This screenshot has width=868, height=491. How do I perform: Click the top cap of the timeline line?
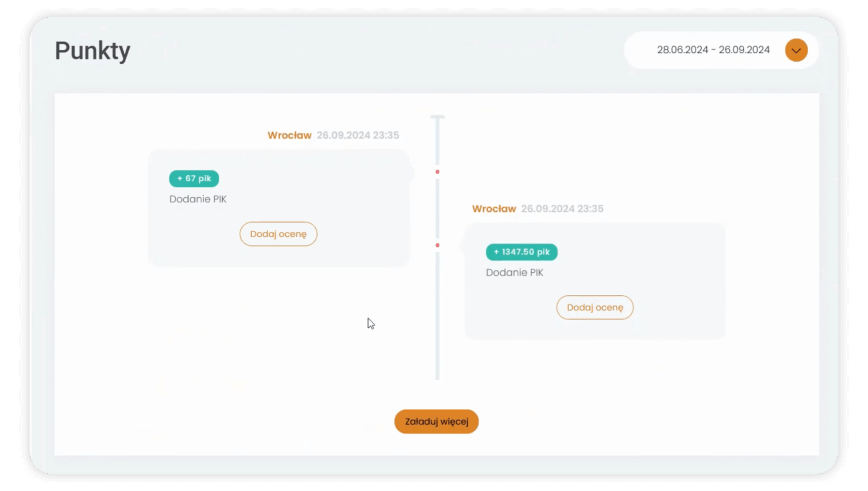pyautogui.click(x=438, y=117)
